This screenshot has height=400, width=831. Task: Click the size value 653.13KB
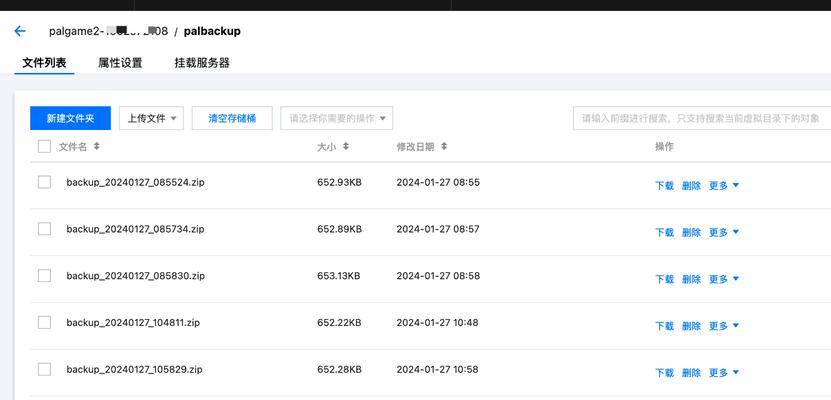339,275
